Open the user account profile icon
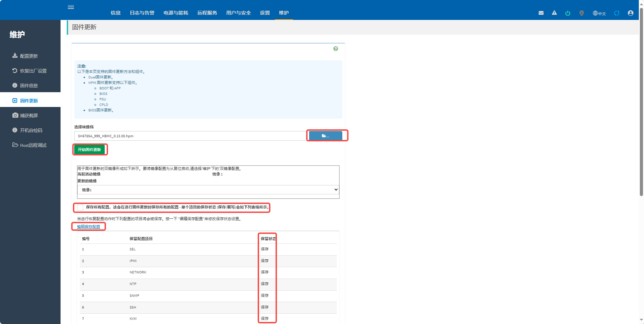The height and width of the screenshot is (324, 644). 631,13
